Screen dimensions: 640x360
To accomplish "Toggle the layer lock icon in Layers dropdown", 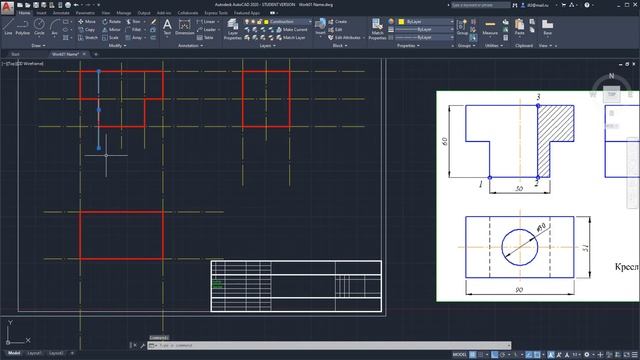I will pos(259,22).
